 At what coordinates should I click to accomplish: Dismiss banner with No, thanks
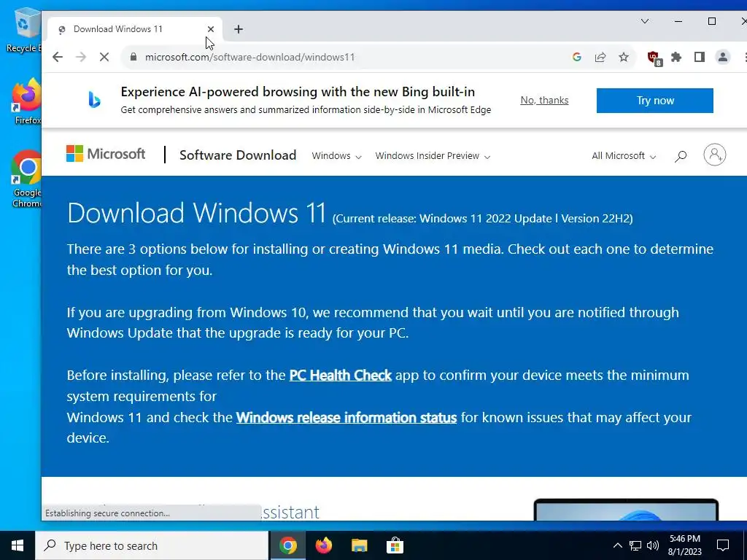[544, 100]
